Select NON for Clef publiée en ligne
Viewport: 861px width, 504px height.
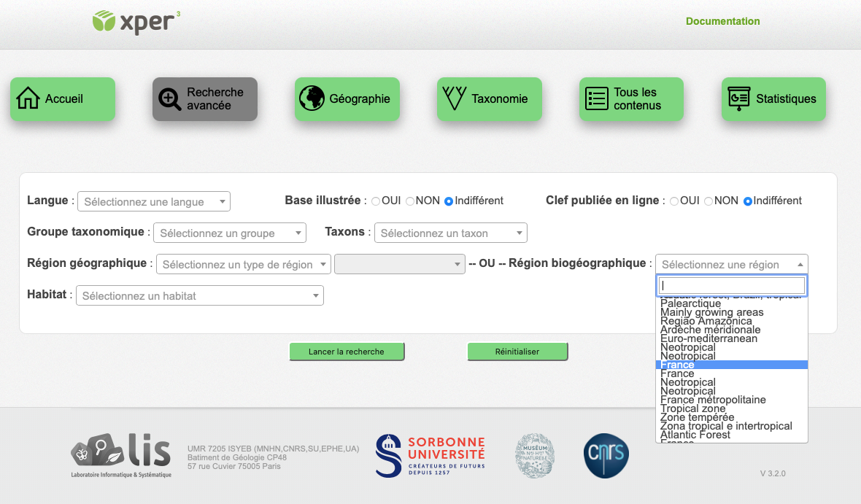709,201
